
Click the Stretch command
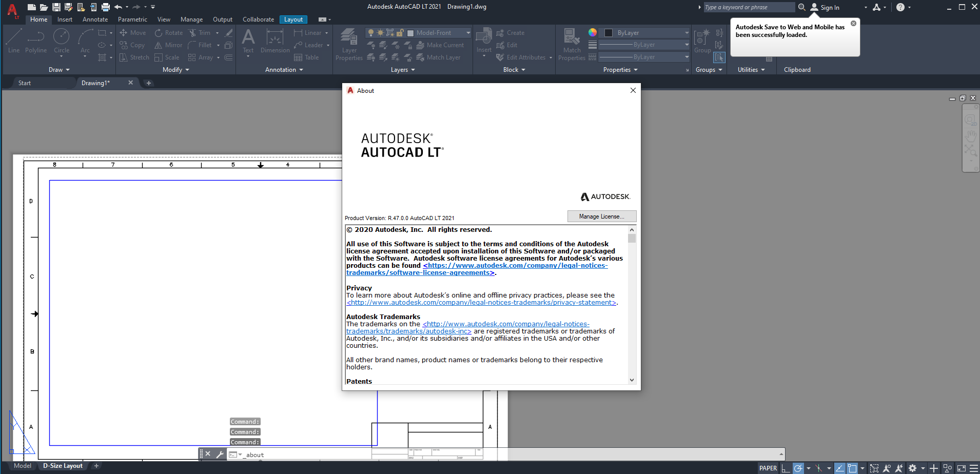pyautogui.click(x=134, y=57)
